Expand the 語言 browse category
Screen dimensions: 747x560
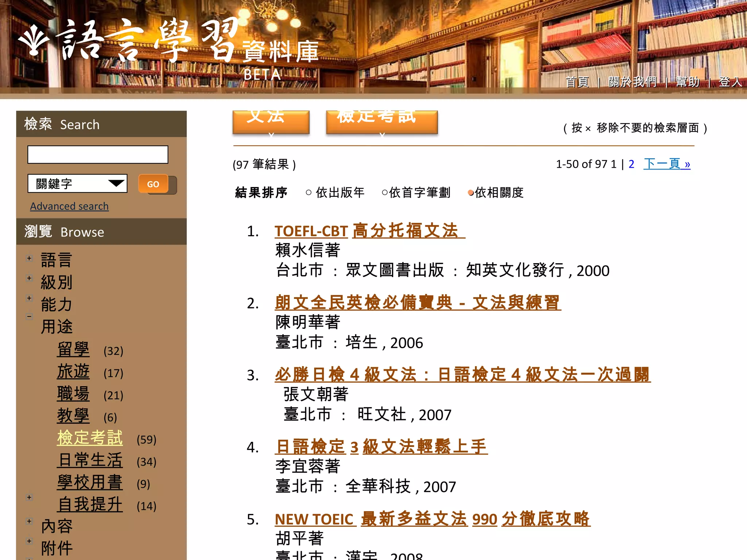pyautogui.click(x=29, y=258)
